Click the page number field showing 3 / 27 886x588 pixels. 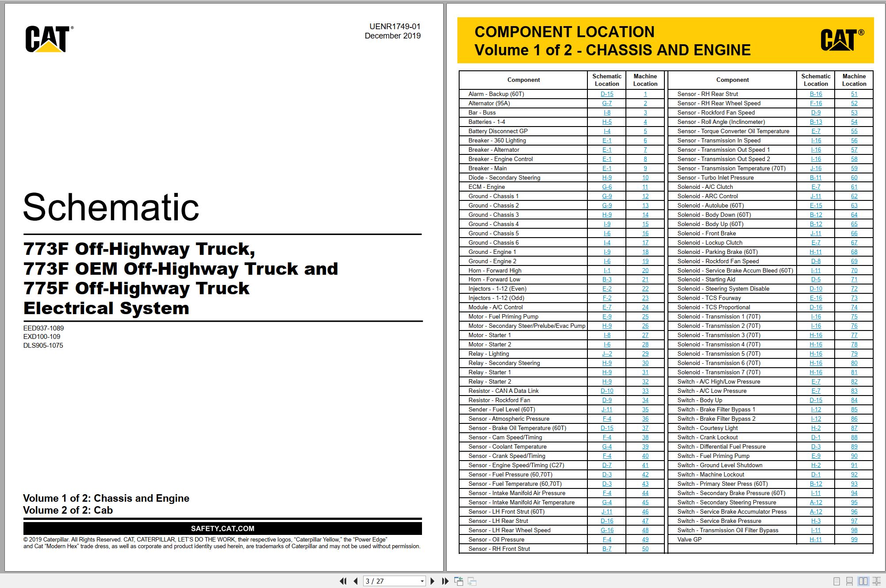click(x=391, y=581)
